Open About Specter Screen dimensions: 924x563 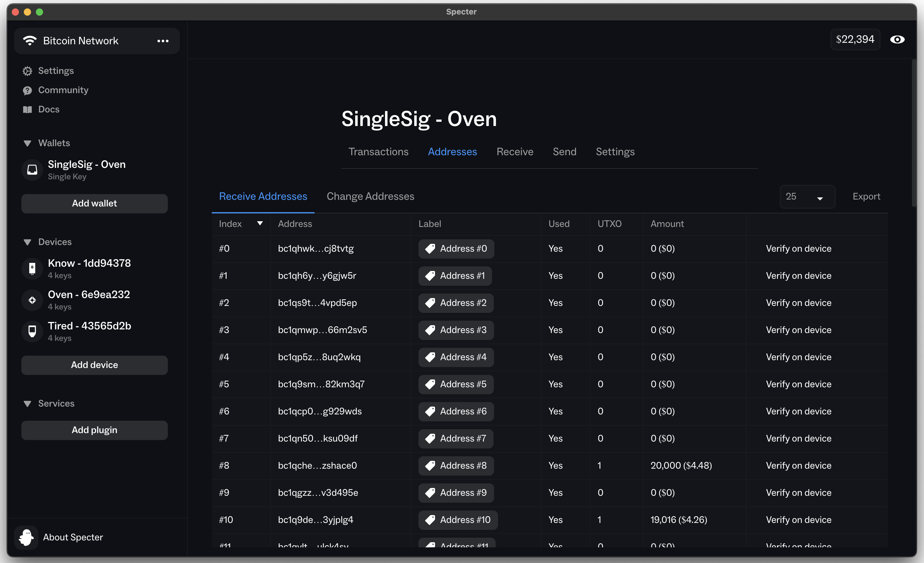coord(73,537)
